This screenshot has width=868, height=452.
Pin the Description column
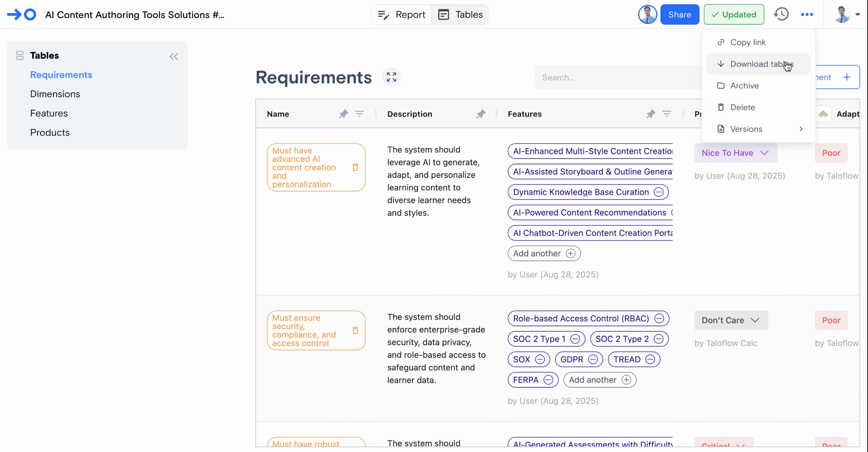481,114
